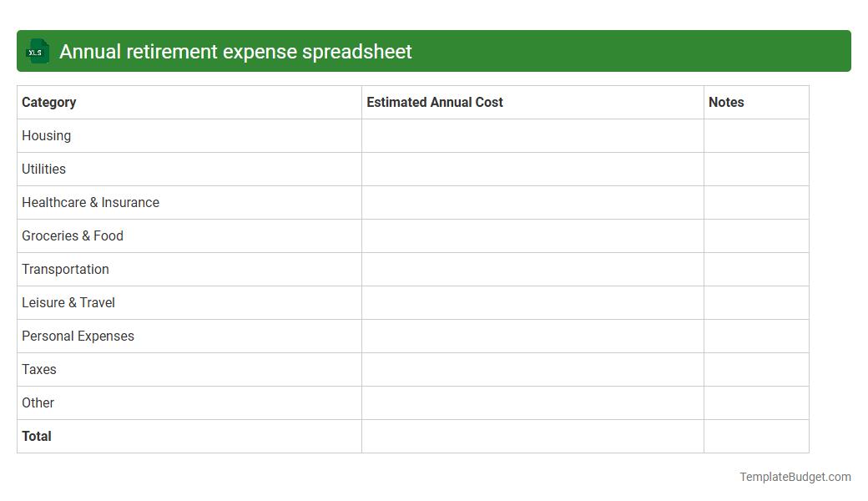This screenshot has width=868, height=501.
Task: Select the bold Total row label
Action: click(36, 436)
